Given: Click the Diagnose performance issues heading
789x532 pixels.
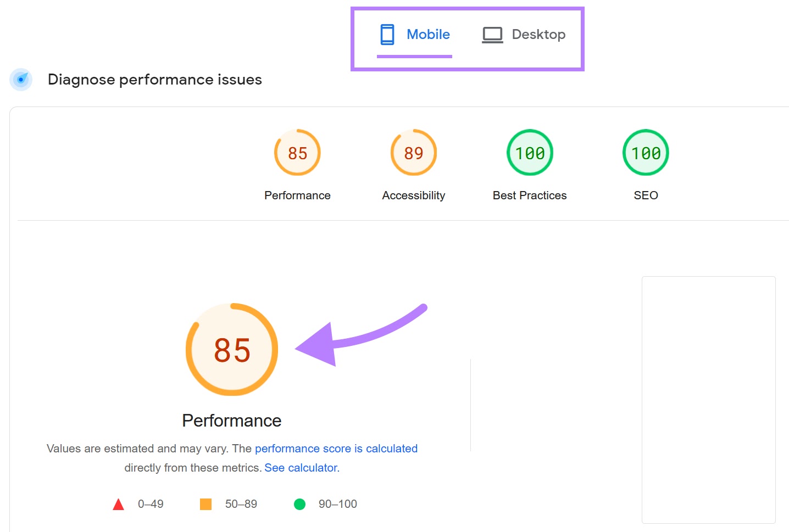Looking at the screenshot, I should [154, 80].
